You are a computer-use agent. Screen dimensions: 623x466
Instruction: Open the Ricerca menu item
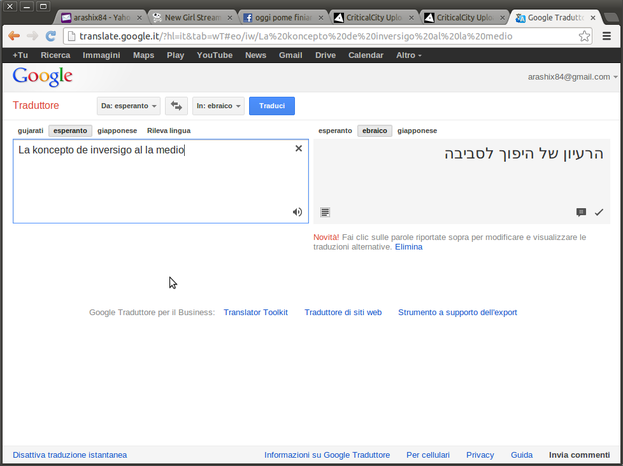coord(55,55)
